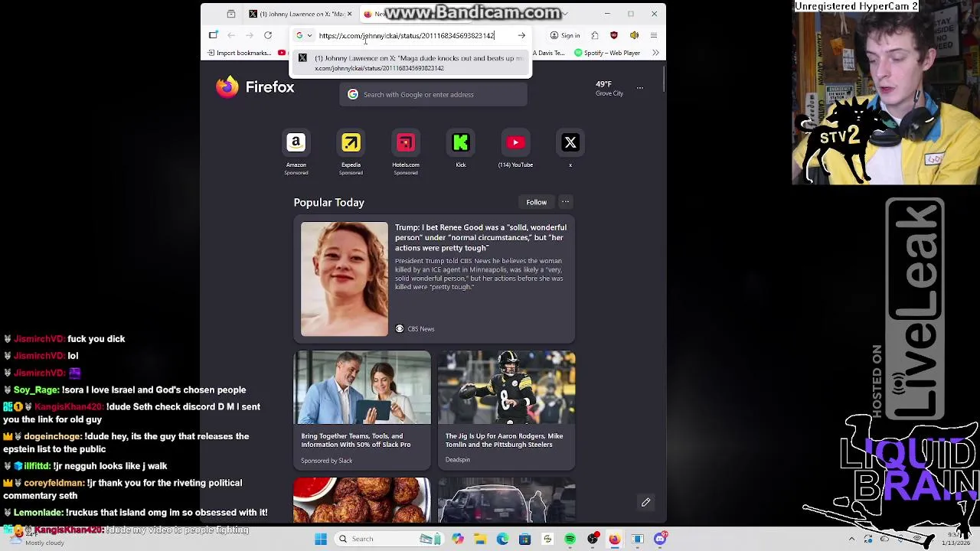980x551 pixels.
Task: Open the Spotify – Web Player bookmark
Action: [606, 53]
